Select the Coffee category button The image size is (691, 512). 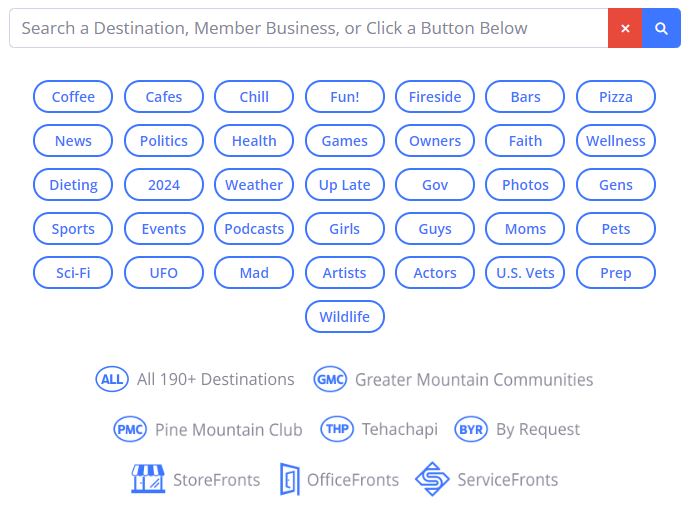(73, 97)
